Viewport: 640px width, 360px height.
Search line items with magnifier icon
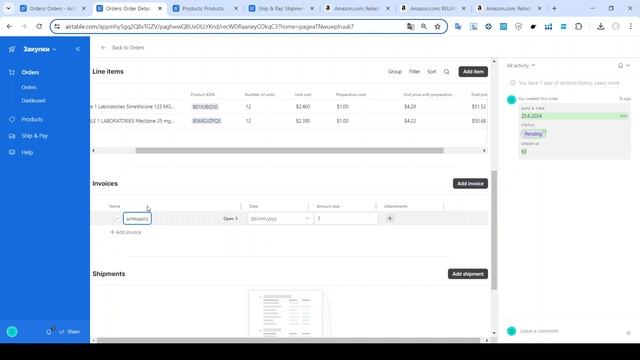447,72
